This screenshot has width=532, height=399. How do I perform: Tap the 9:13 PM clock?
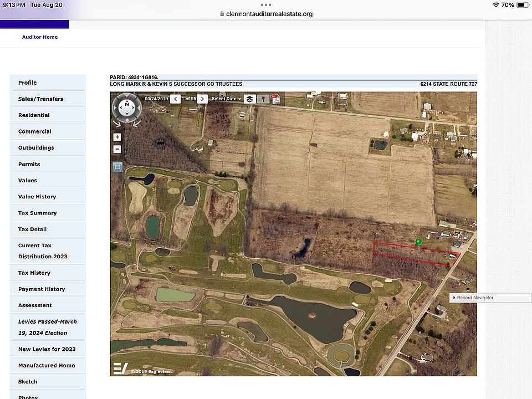click(x=14, y=5)
